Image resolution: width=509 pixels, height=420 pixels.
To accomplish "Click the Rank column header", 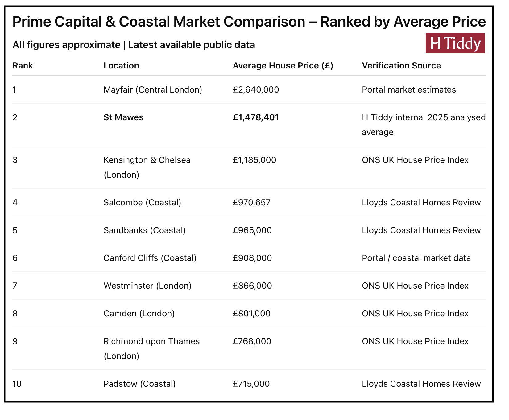I will click(x=23, y=66).
